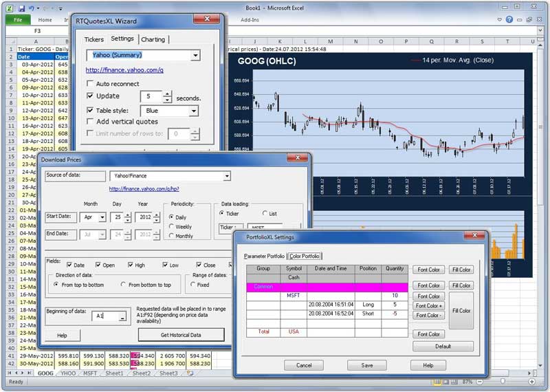The width and height of the screenshot is (550, 392).
Task: Click the insert new worksheet tab icon
Action: pyautogui.click(x=190, y=373)
